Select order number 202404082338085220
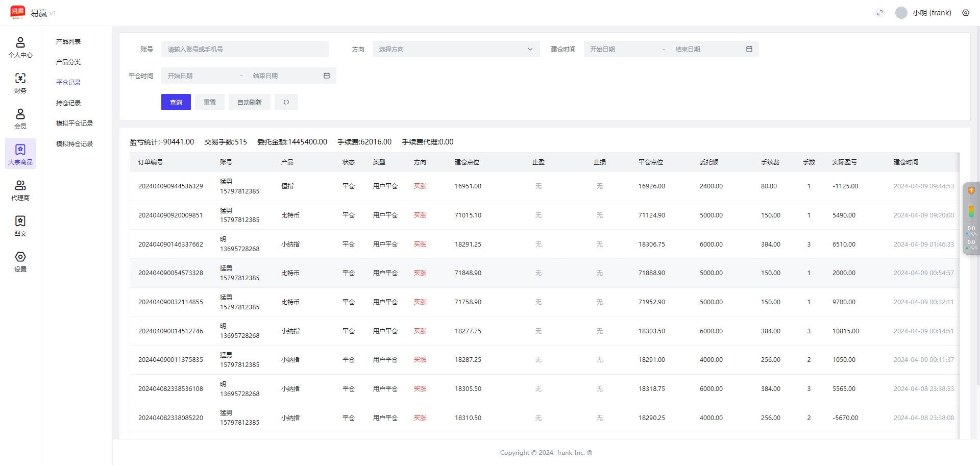 tap(170, 418)
